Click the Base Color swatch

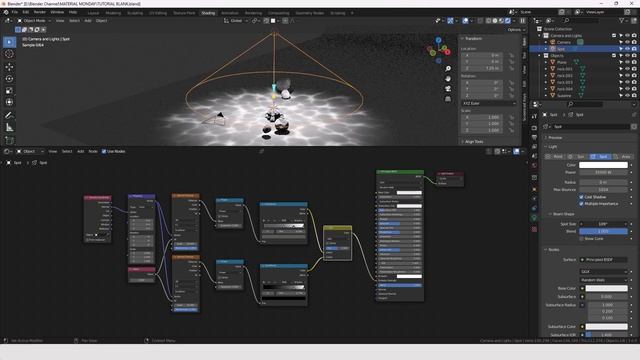[607, 288]
